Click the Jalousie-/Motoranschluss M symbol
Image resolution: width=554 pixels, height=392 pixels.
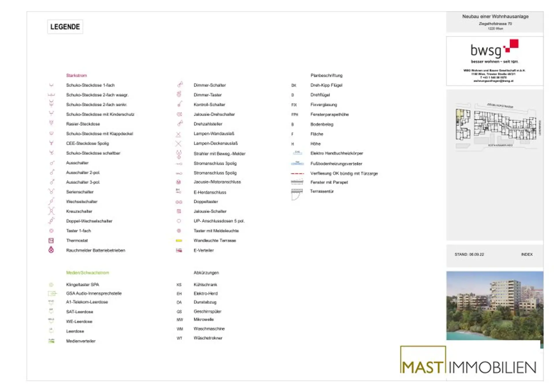click(x=179, y=182)
